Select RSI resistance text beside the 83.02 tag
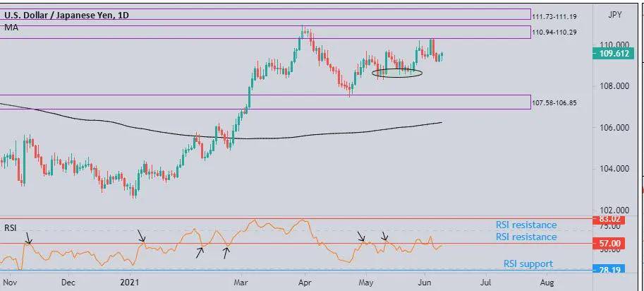 coord(526,225)
